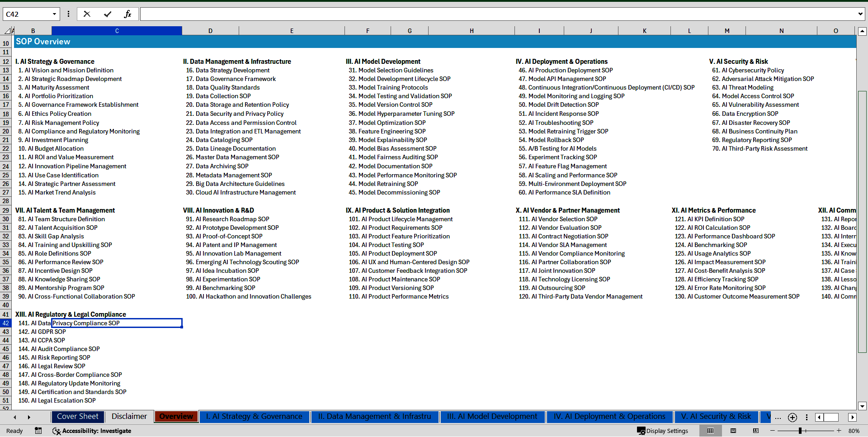Click the zoom out minus icon
Viewport: 868px width, 437px height.
[x=773, y=431]
